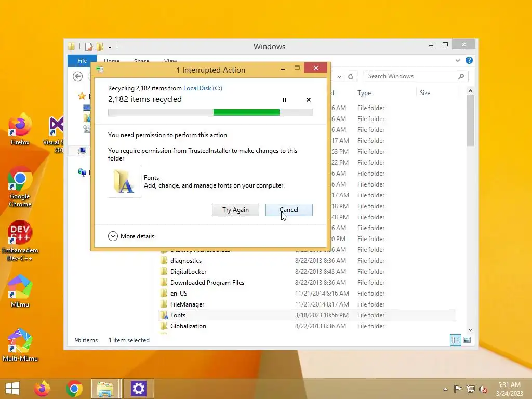Open the Google Chrome desktop shortcut
Screen dimensions: 532x399
coord(20,187)
